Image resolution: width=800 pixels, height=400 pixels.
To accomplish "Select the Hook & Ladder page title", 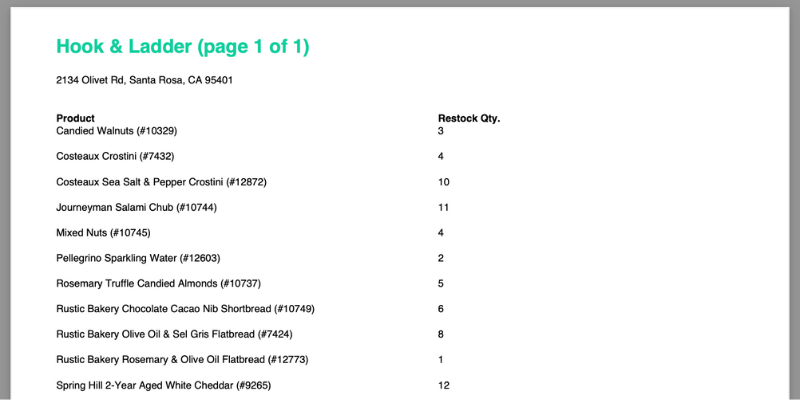I will point(183,47).
